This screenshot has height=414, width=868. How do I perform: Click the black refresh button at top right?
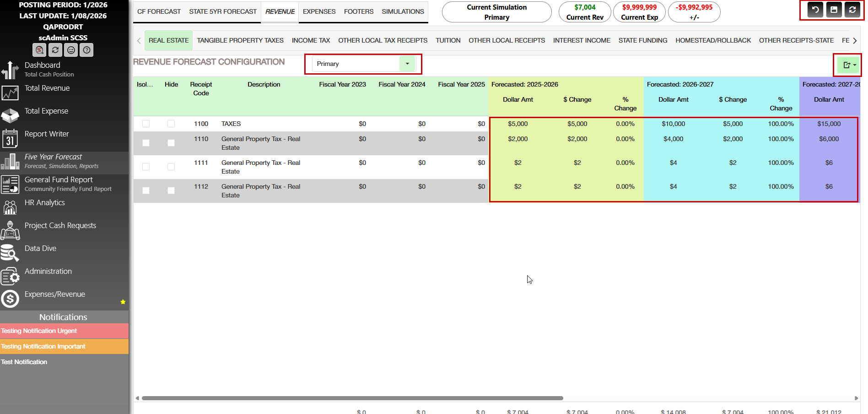click(x=852, y=10)
